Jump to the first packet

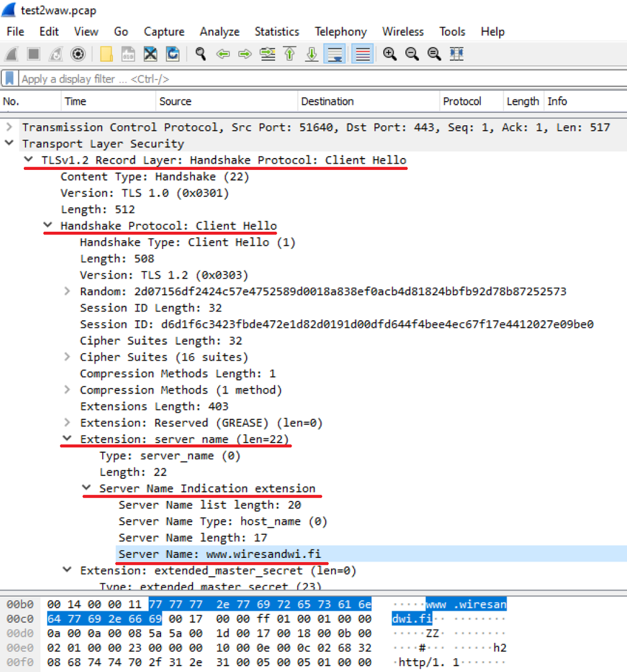tap(289, 54)
